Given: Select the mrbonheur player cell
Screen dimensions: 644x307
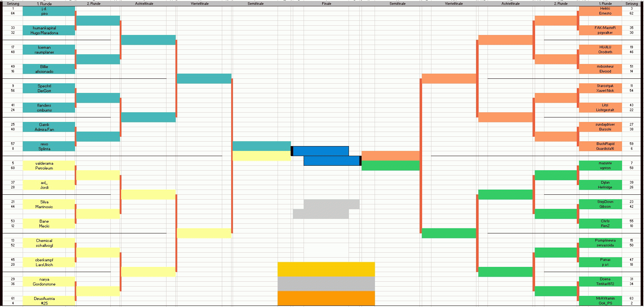Looking at the screenshot, I should [x=600, y=67].
